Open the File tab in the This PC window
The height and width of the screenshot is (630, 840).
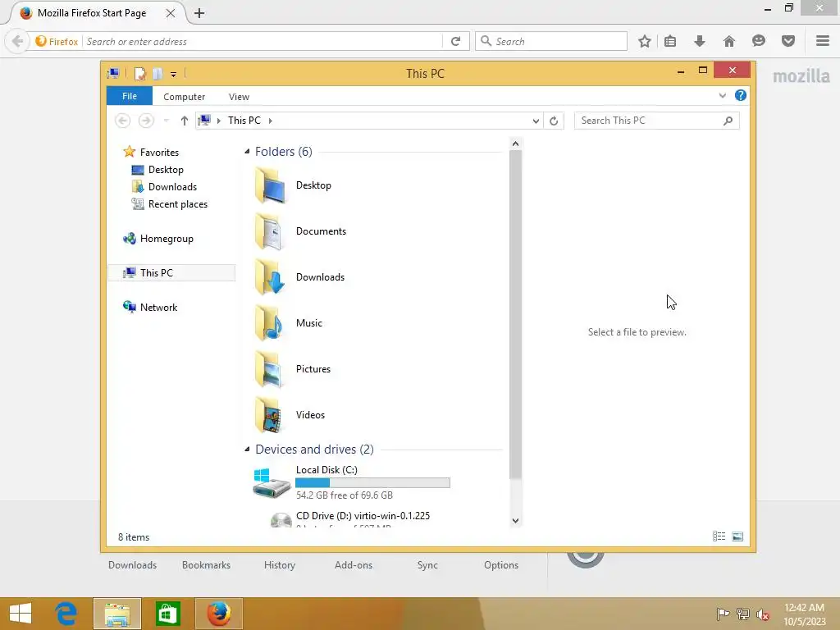(x=129, y=96)
